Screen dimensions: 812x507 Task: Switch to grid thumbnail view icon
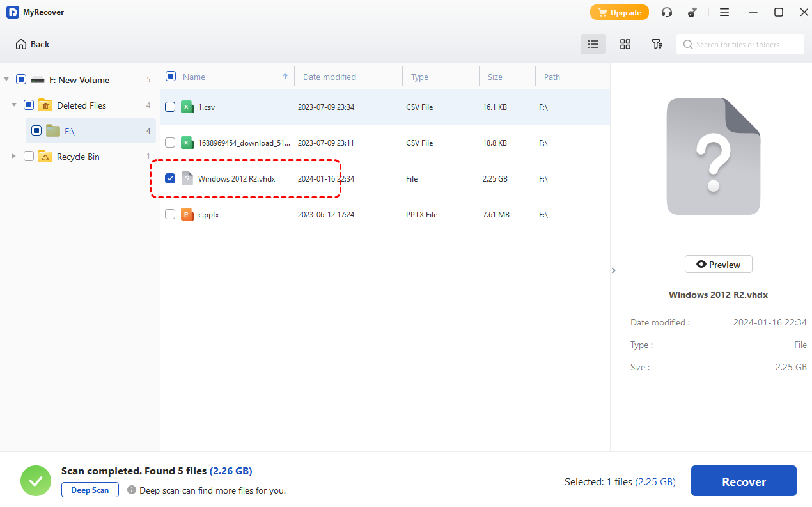(625, 44)
